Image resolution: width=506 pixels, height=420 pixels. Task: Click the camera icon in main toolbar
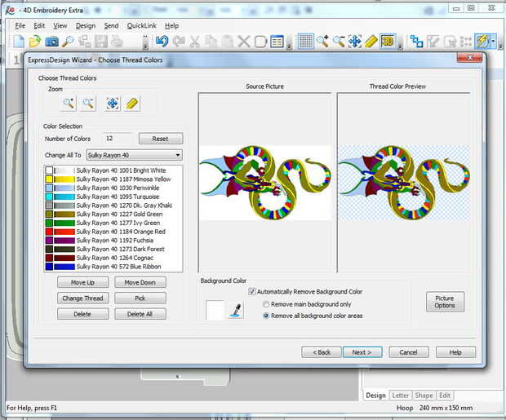[x=51, y=42]
